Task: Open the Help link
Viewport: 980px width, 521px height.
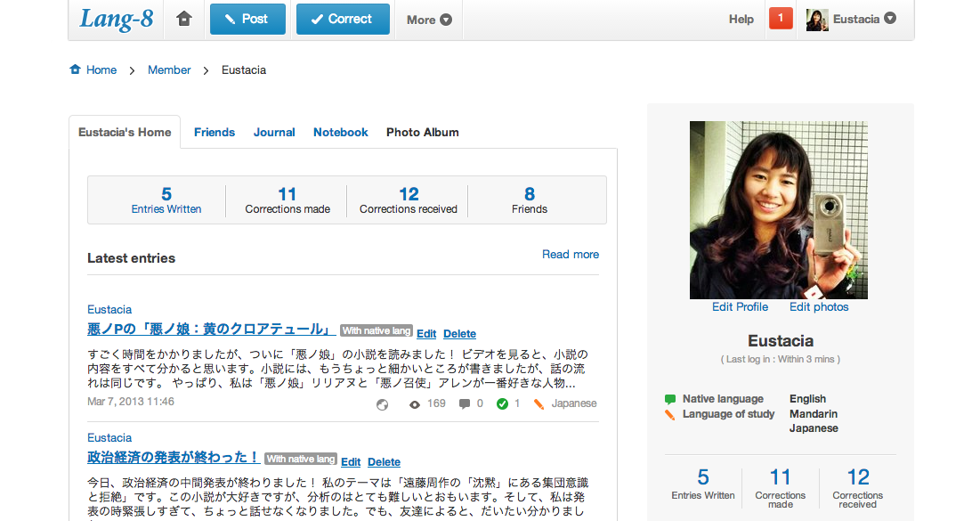Action: [x=741, y=20]
